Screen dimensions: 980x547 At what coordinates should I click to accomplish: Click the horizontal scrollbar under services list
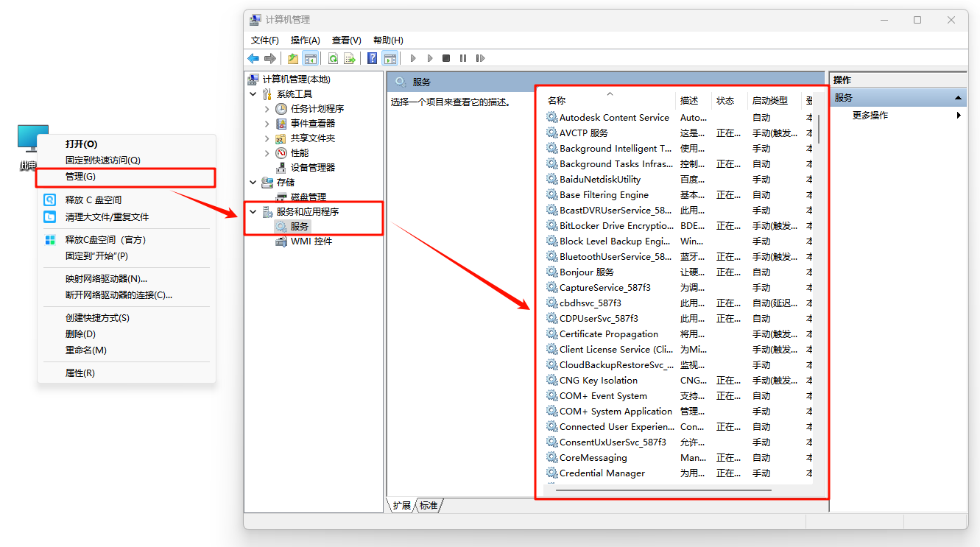[x=663, y=490]
